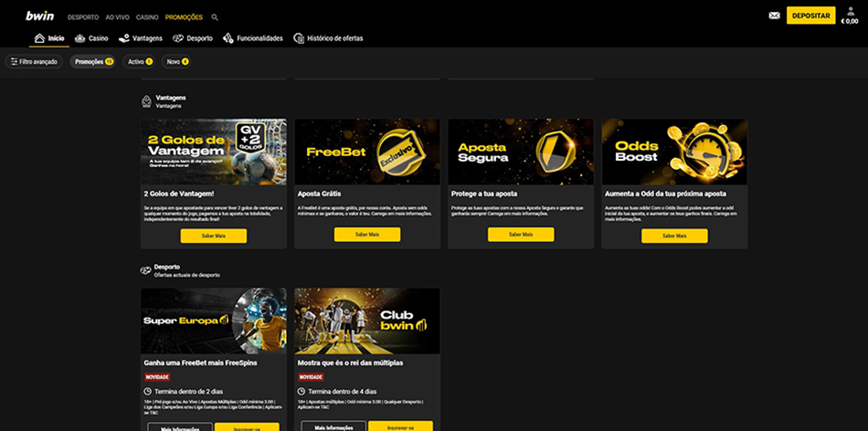Viewport: 868px width, 431px height.
Task: Click Inscrever-se on Super Europa card
Action: point(247,428)
